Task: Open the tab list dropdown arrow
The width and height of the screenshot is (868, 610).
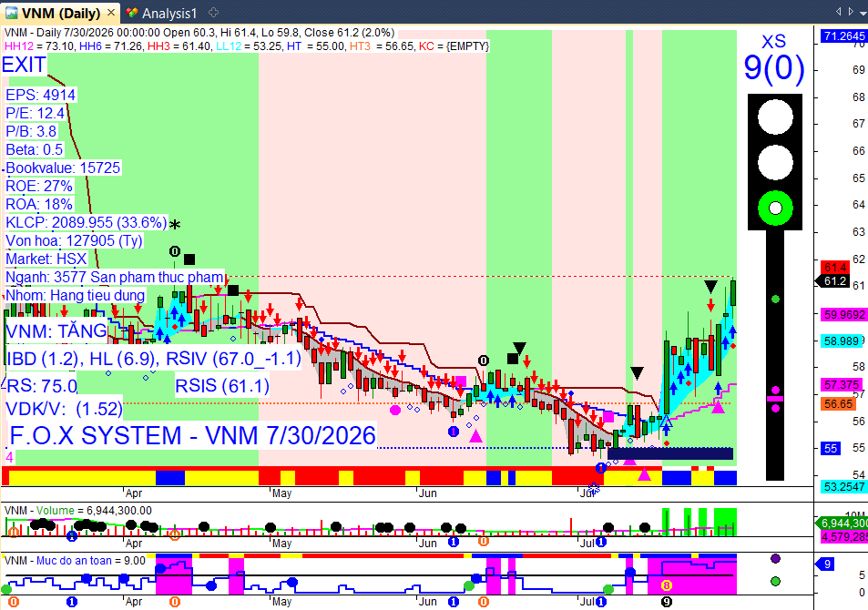Action: point(863,12)
